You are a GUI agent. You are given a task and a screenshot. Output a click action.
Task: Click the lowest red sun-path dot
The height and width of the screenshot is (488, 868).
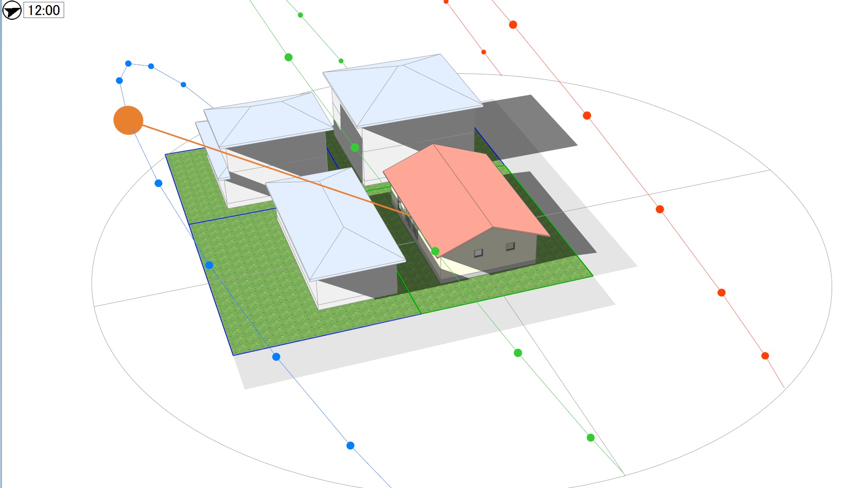coord(765,356)
